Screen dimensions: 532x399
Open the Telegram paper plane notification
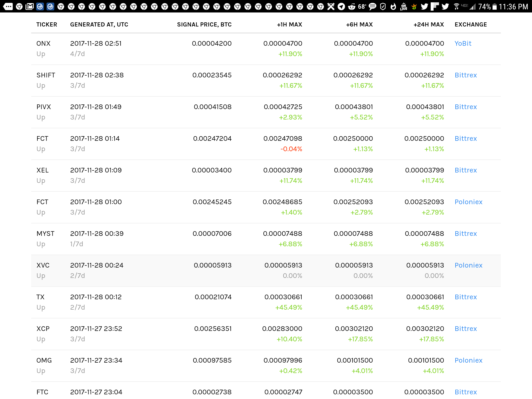(x=341, y=6)
